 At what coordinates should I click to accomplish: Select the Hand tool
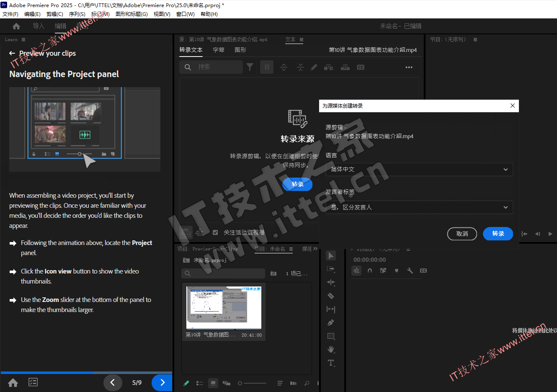pyautogui.click(x=331, y=349)
